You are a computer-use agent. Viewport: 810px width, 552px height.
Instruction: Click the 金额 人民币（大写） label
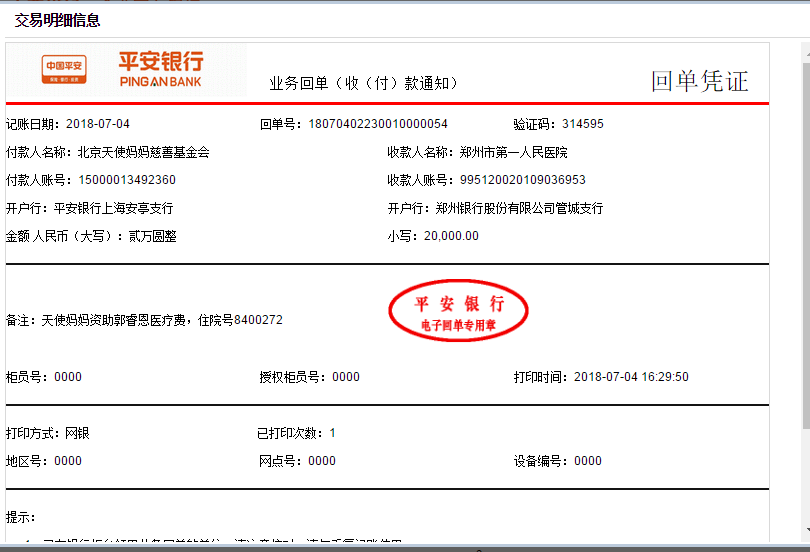tap(65, 236)
